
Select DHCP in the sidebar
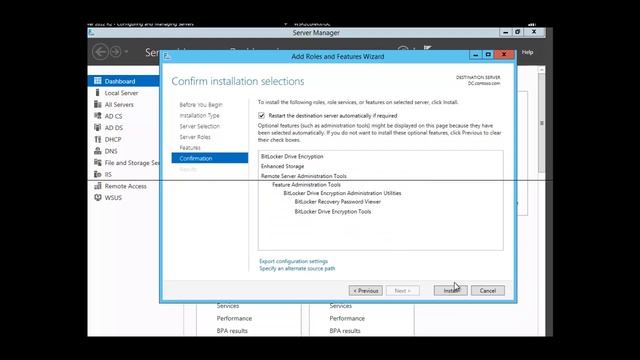coord(113,140)
